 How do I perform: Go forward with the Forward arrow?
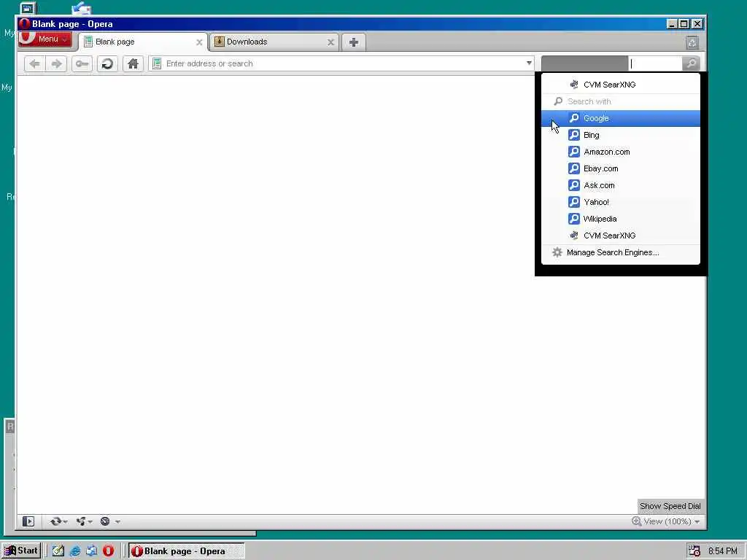point(56,64)
